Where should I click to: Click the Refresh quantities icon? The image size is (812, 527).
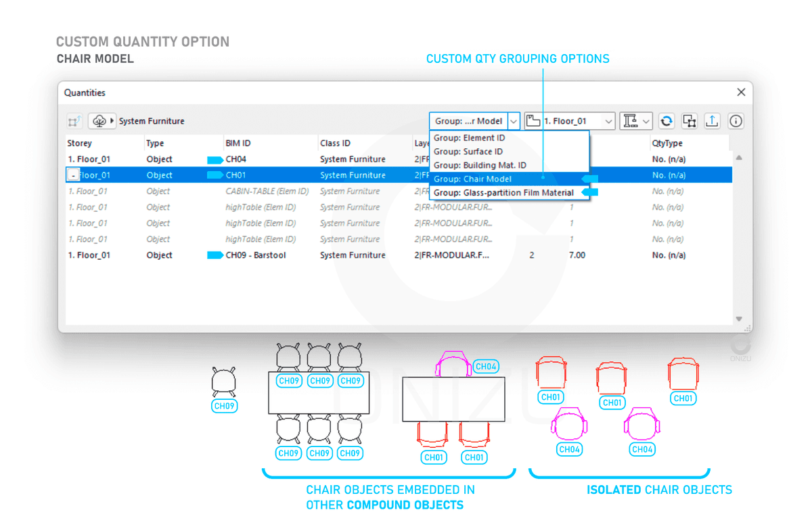(x=667, y=120)
